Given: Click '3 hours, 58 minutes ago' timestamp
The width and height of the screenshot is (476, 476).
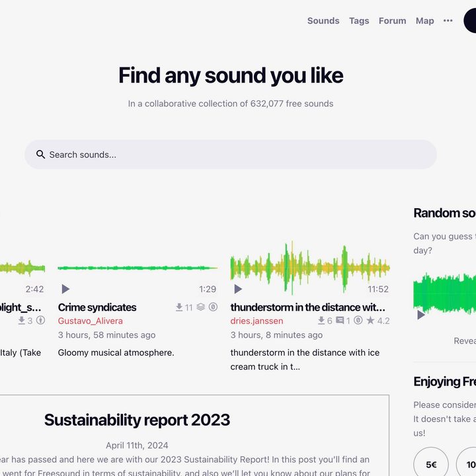Looking at the screenshot, I should point(106,335).
